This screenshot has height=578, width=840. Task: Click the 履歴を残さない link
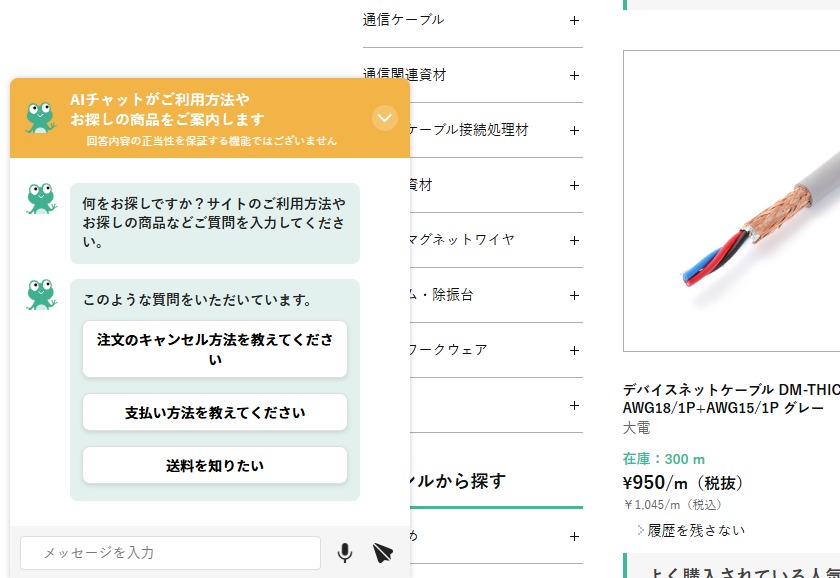click(695, 530)
